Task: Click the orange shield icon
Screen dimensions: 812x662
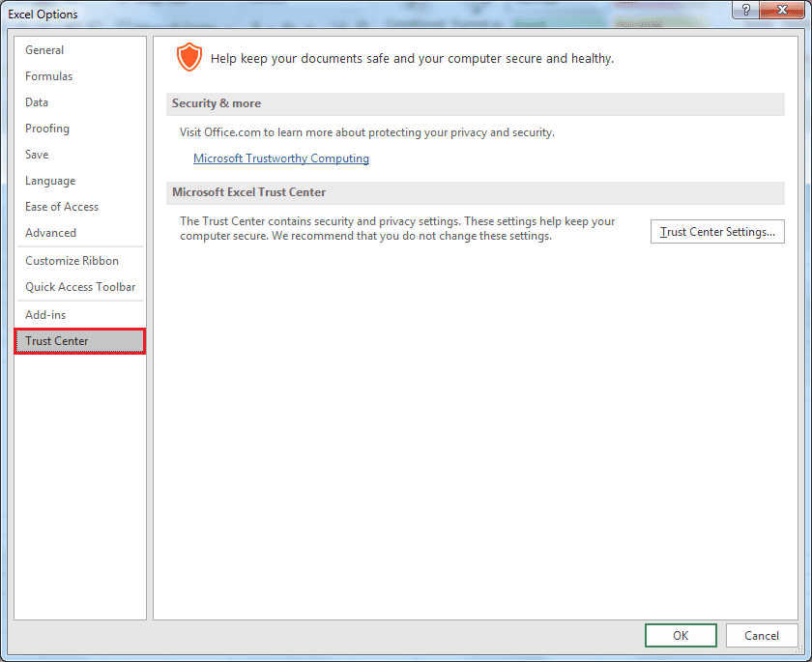Action: [189, 57]
